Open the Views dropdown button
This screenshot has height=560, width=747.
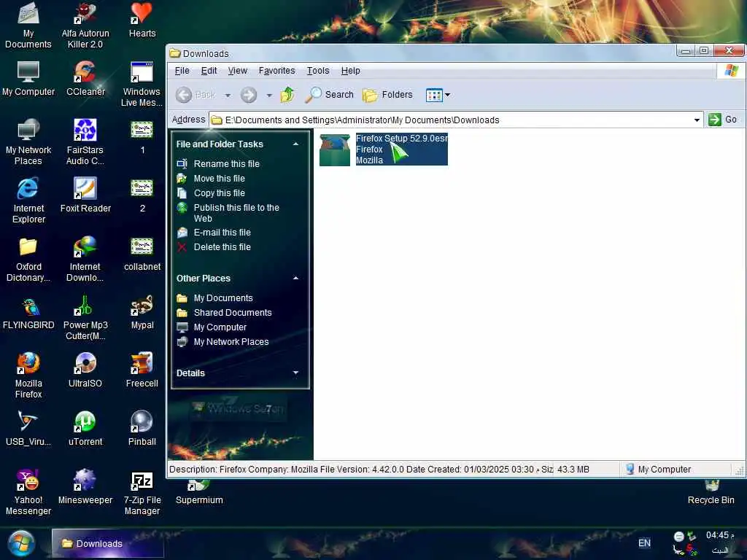(x=438, y=95)
